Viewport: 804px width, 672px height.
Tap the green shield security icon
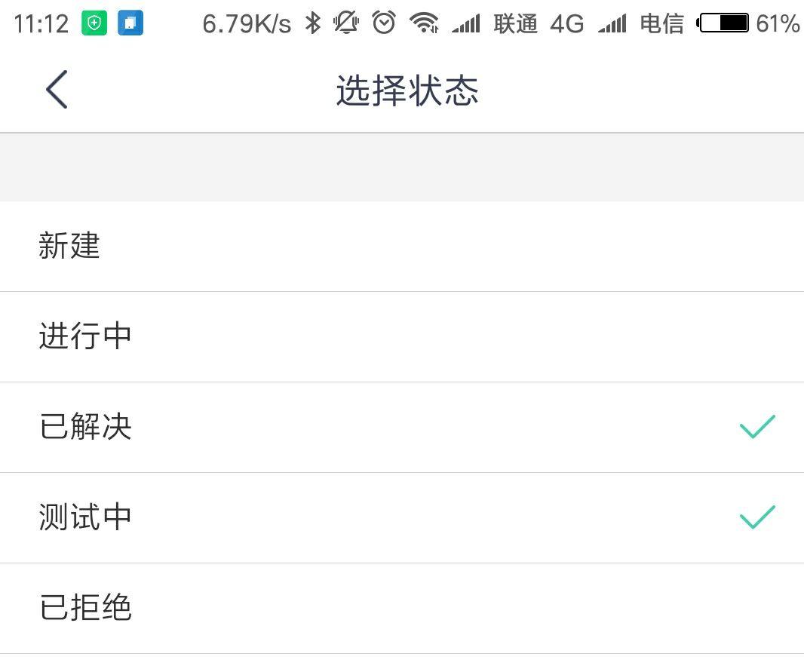(x=94, y=23)
